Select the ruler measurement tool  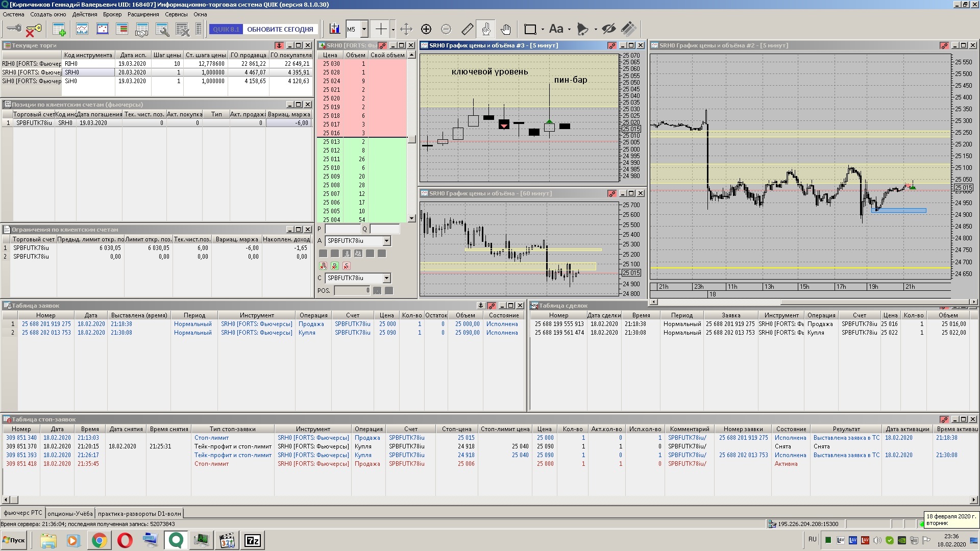pos(467,29)
